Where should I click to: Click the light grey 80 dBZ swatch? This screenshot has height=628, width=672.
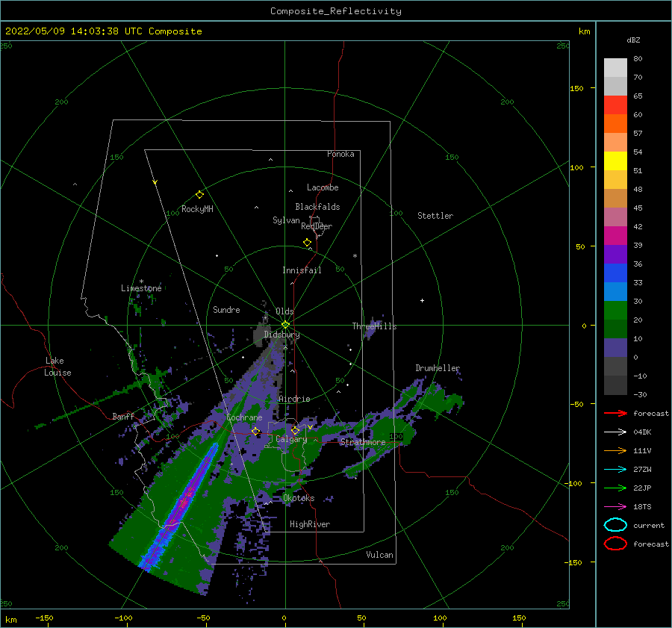[615, 68]
